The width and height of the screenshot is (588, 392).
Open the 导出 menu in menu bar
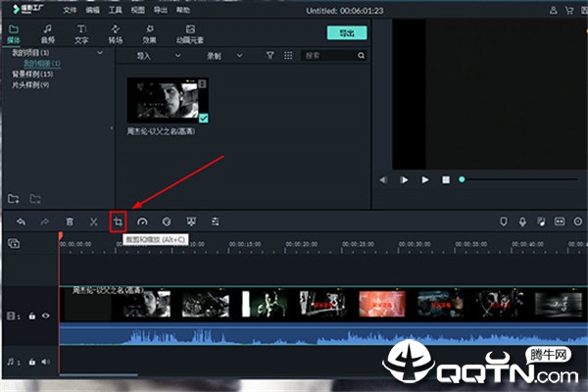[x=160, y=10]
